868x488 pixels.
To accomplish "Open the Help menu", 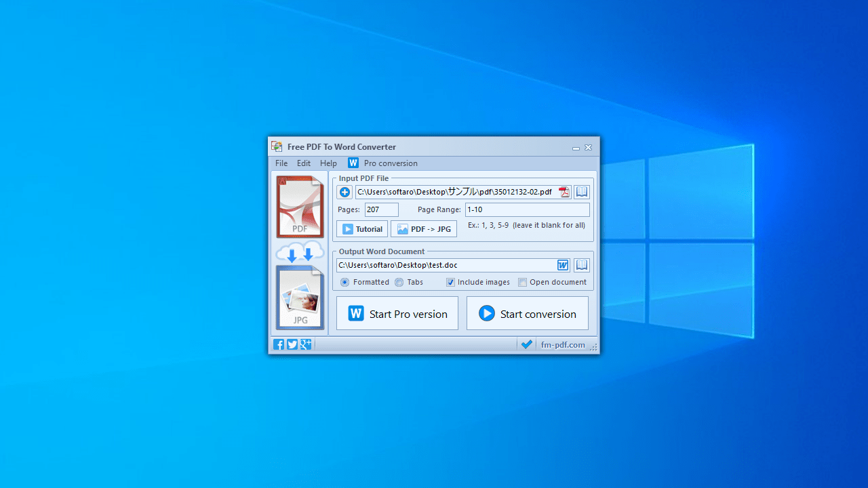I will click(328, 163).
